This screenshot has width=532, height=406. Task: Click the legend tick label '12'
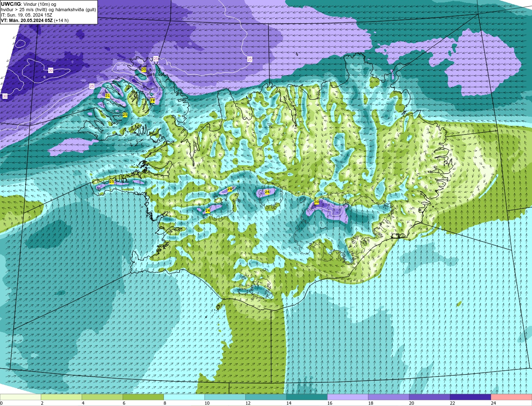coord(248,403)
